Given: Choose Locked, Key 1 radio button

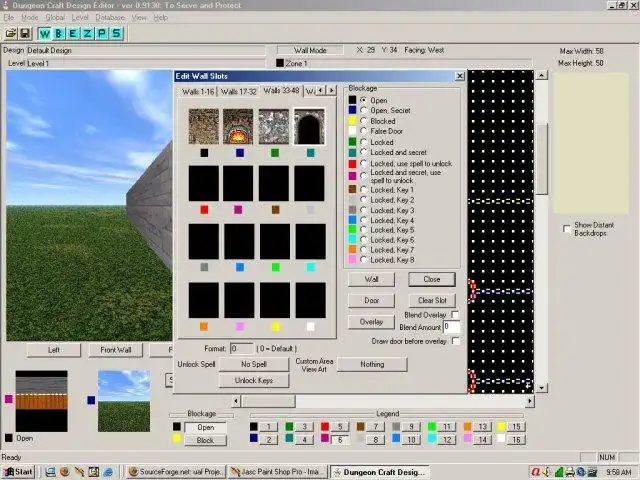Looking at the screenshot, I should click(x=363, y=190).
